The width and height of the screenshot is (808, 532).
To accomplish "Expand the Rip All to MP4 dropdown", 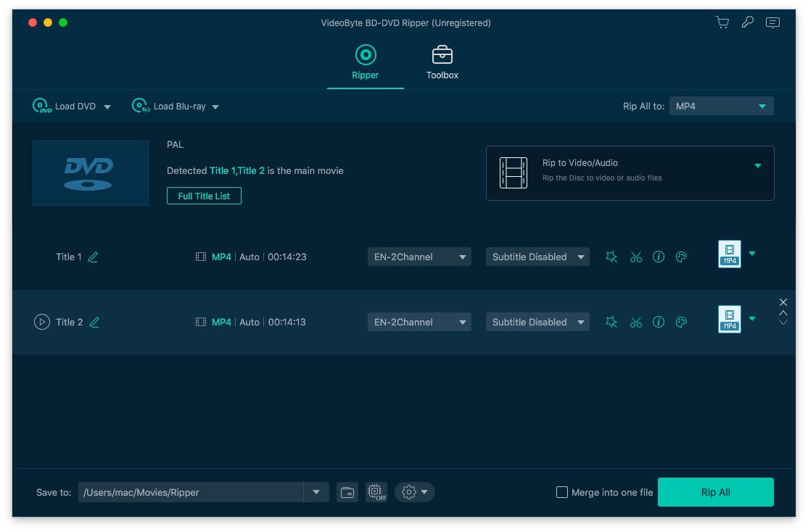I will click(x=721, y=107).
